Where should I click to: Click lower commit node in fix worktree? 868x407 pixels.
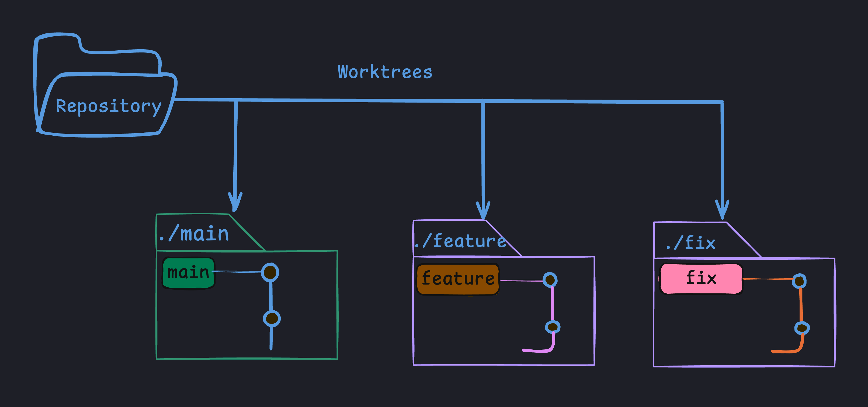click(802, 328)
